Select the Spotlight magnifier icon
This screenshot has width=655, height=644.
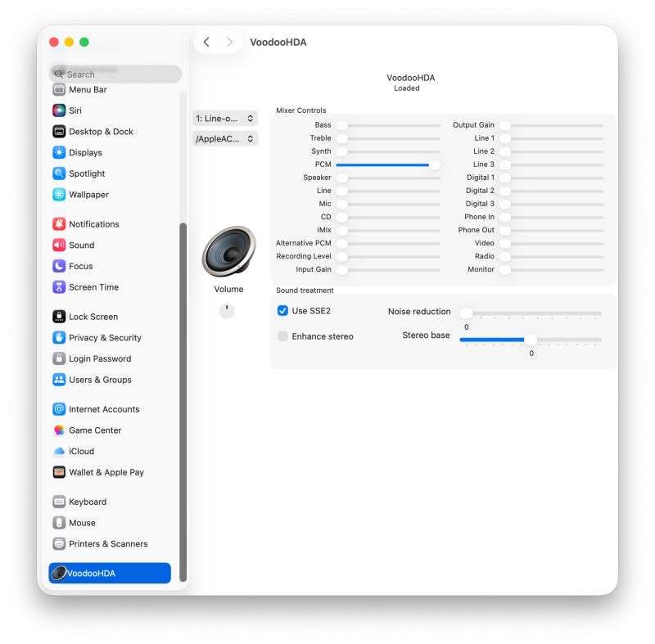pos(59,173)
